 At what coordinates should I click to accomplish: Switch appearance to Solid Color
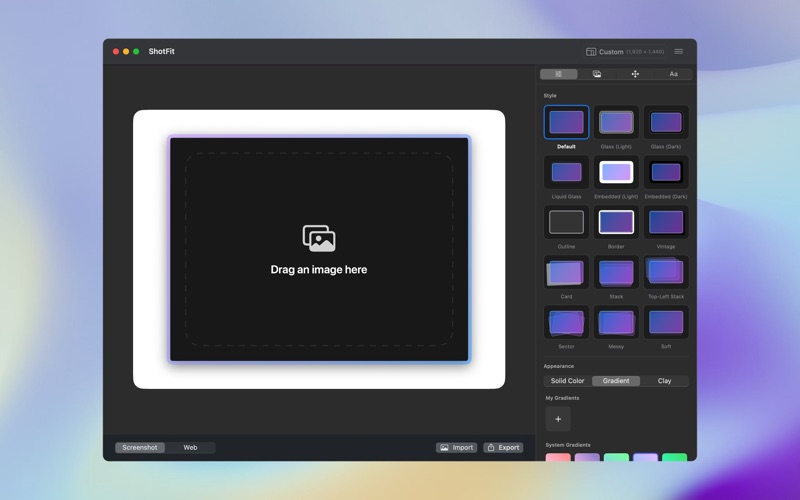point(567,381)
